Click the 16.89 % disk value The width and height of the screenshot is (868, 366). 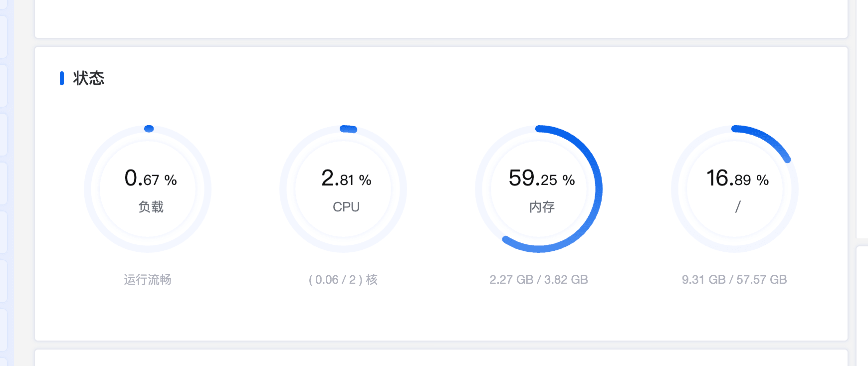(737, 179)
